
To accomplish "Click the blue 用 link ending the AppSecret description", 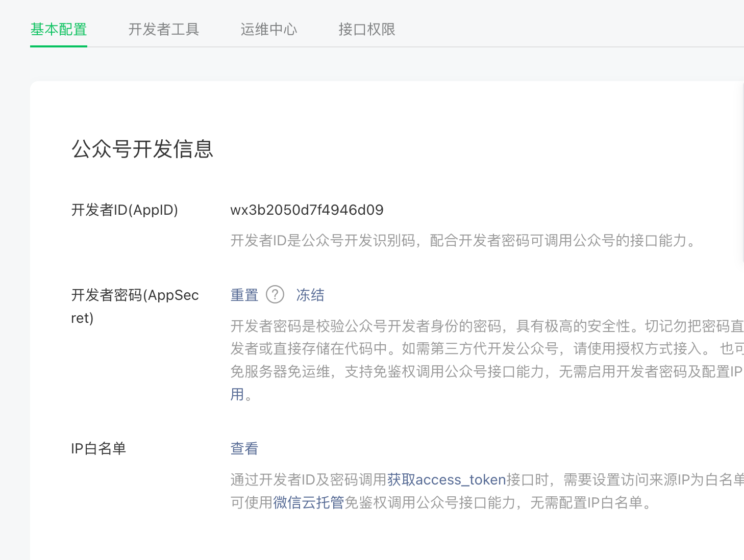I will click(x=237, y=394).
